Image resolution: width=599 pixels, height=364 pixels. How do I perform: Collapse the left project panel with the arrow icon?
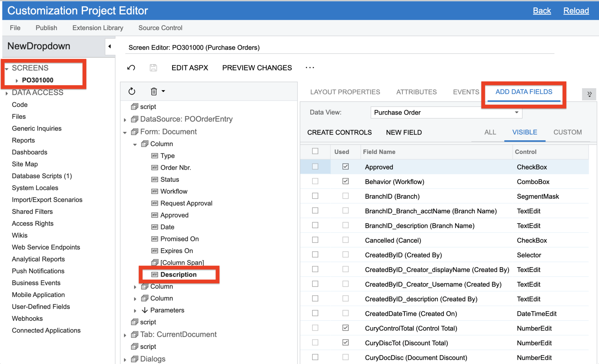point(109,46)
